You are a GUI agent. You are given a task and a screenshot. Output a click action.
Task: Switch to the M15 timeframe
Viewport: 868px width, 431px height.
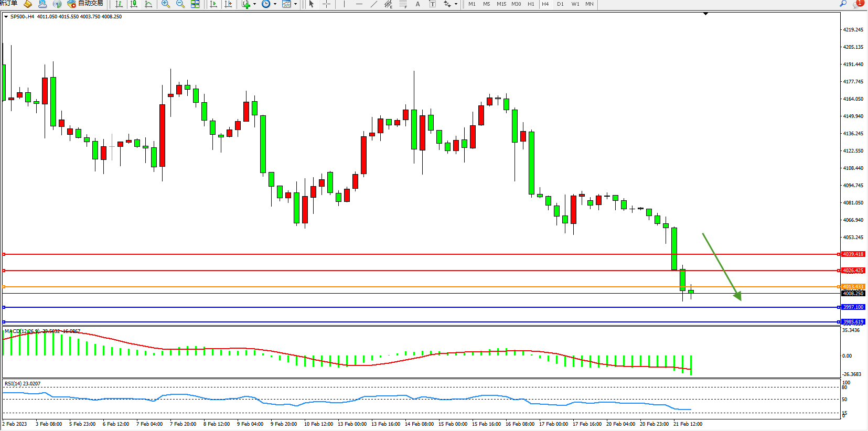[x=501, y=4]
